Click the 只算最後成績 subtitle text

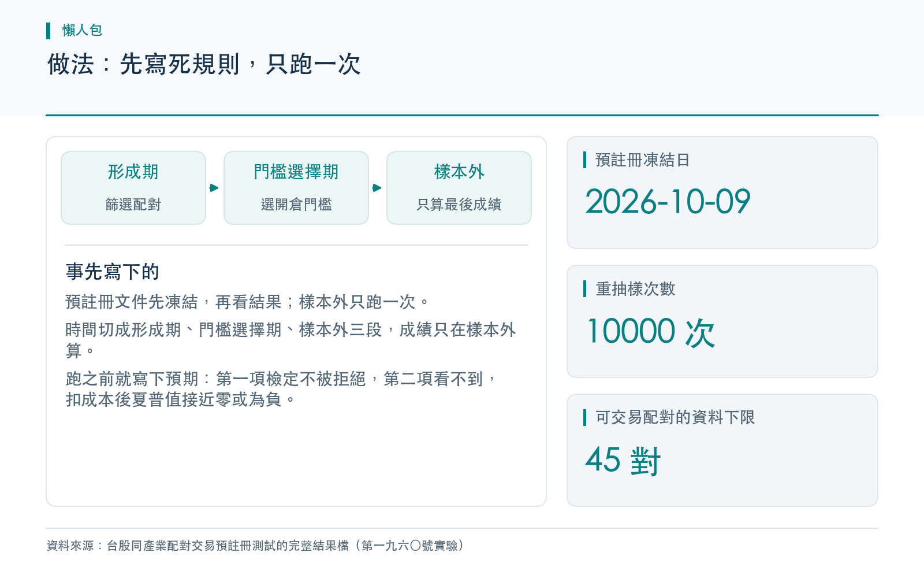459,204
